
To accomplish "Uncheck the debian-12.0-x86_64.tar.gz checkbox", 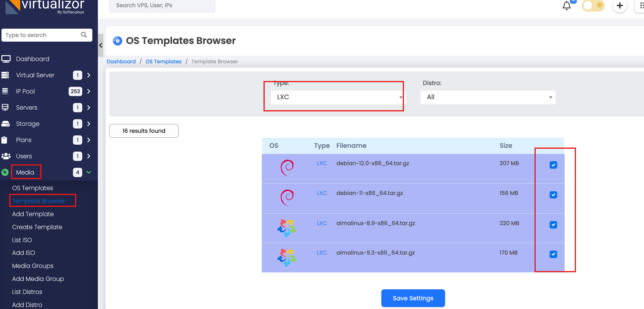I will click(x=553, y=165).
